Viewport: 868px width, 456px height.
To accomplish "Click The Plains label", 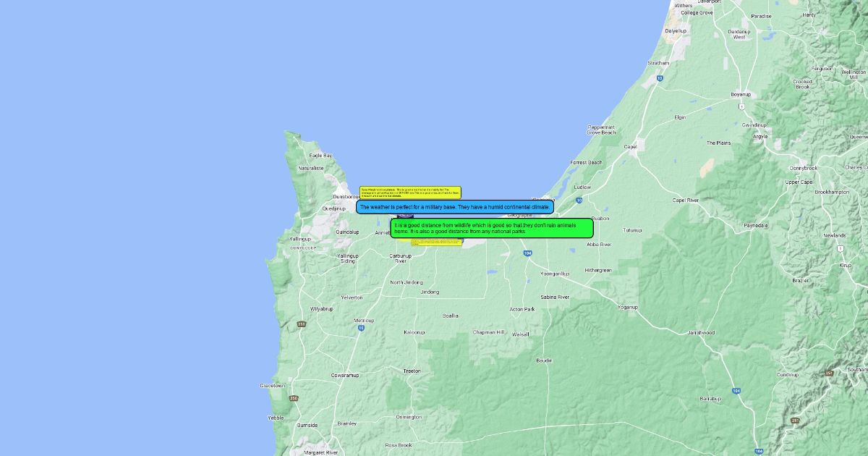I will pyautogui.click(x=718, y=143).
